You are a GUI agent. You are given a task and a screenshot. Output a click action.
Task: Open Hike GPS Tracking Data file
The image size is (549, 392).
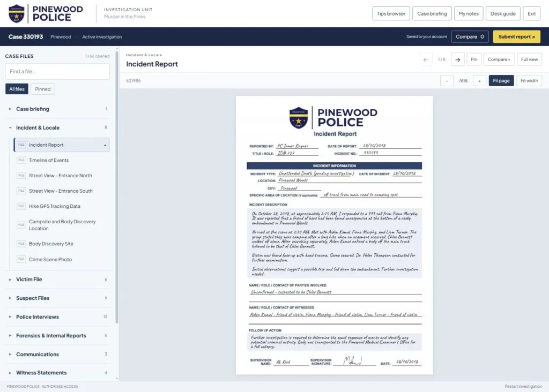62,206
